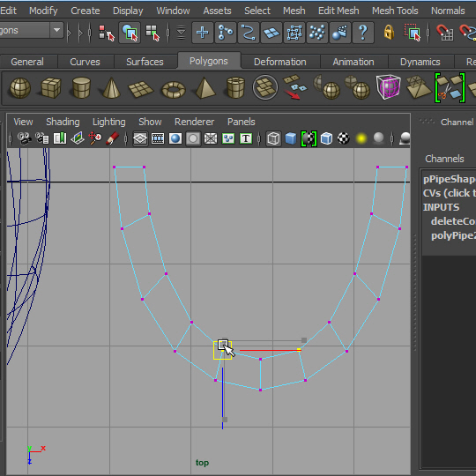476x476 pixels.
Task: Open the Create menu
Action: [86, 11]
